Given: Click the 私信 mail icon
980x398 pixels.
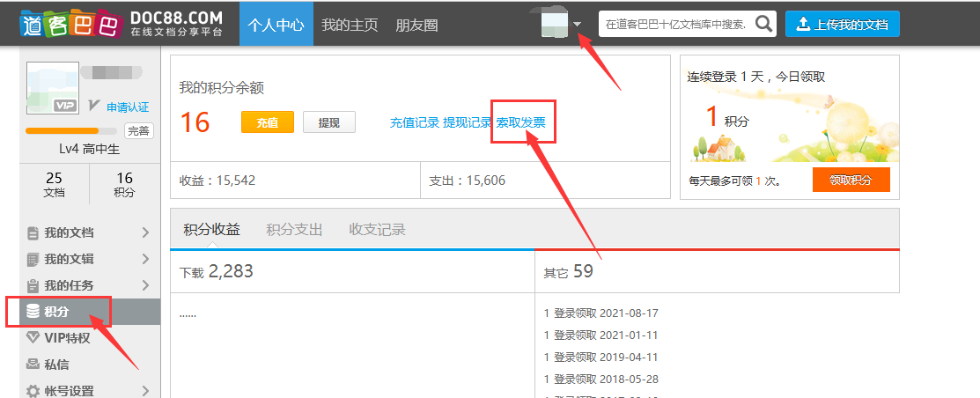Looking at the screenshot, I should pos(33,365).
